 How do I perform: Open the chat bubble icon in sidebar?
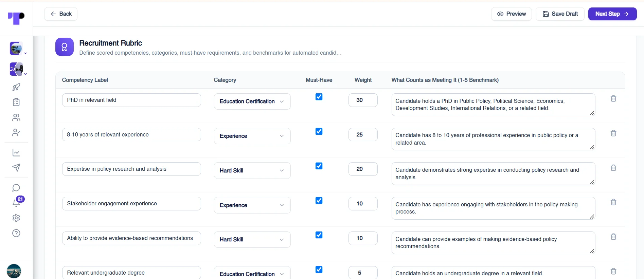pyautogui.click(x=16, y=188)
